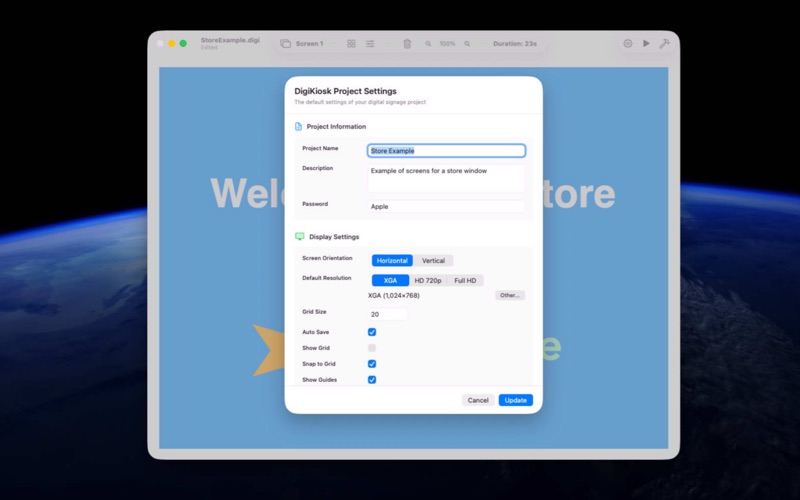
Task: Click the hammer build icon in toolbar
Action: pyautogui.click(x=664, y=43)
